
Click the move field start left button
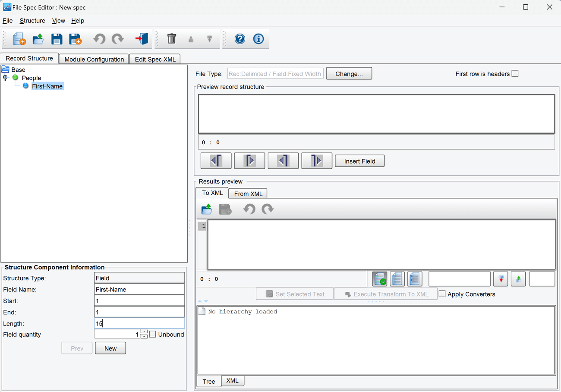point(216,161)
